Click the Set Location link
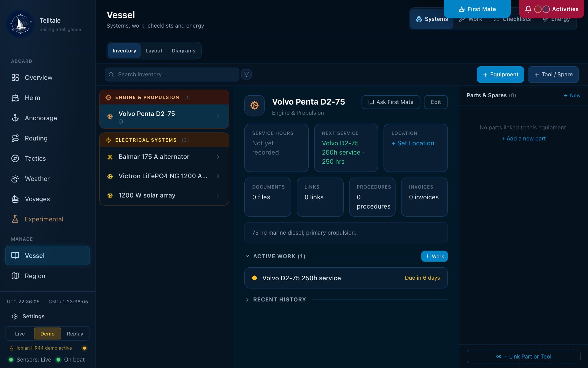The height and width of the screenshot is (368, 588). tap(413, 143)
